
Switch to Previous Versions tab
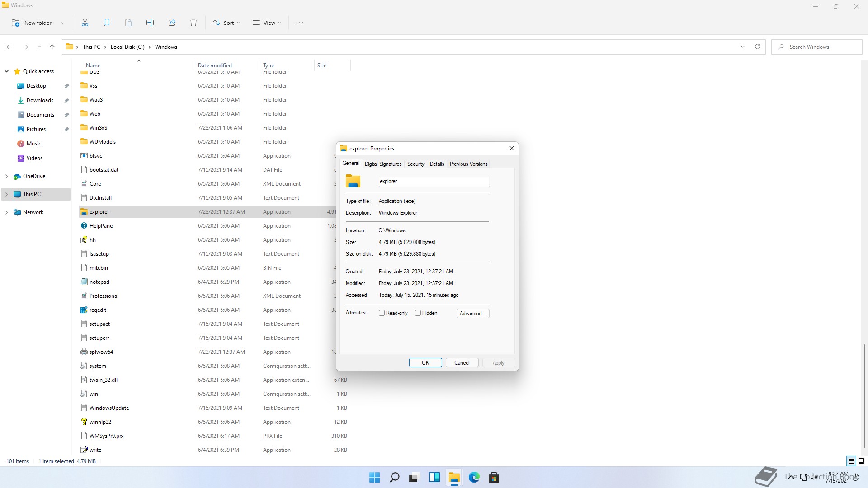(468, 164)
